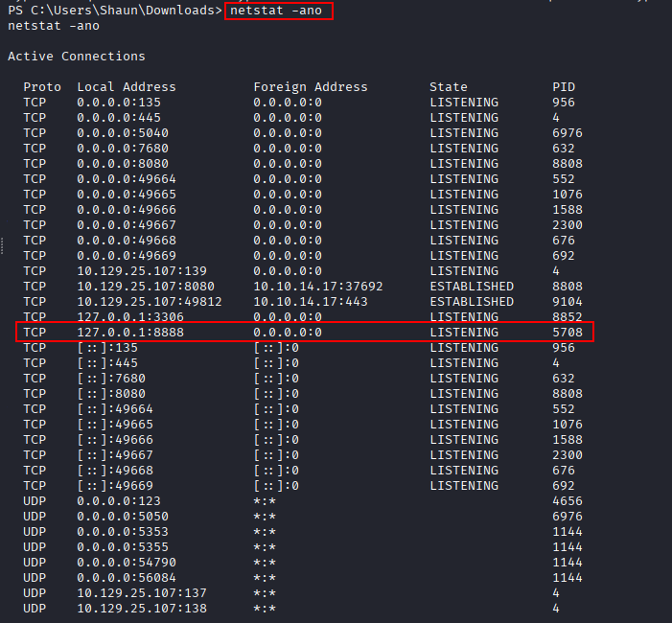Click UDP address 10.129.25.107:137

point(142,593)
